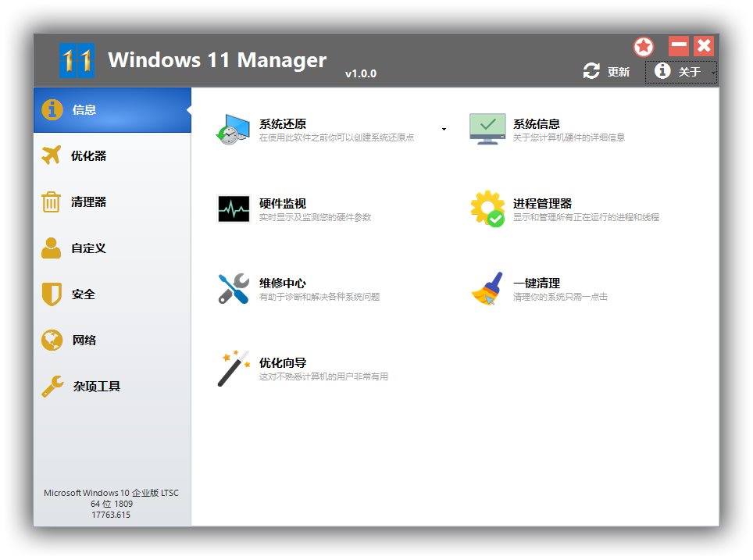Click the Windows 11 Manager logo icon
Screen dimensions: 753x560
tap(77, 60)
